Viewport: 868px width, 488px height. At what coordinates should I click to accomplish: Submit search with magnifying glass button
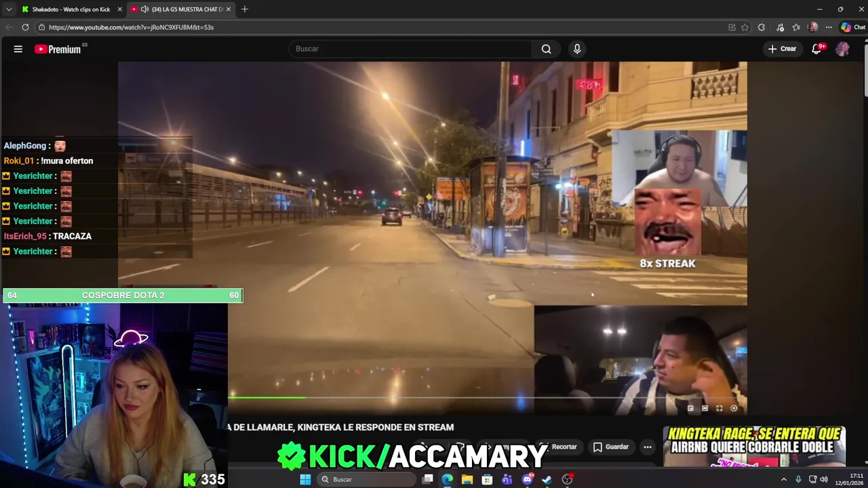[x=546, y=49]
